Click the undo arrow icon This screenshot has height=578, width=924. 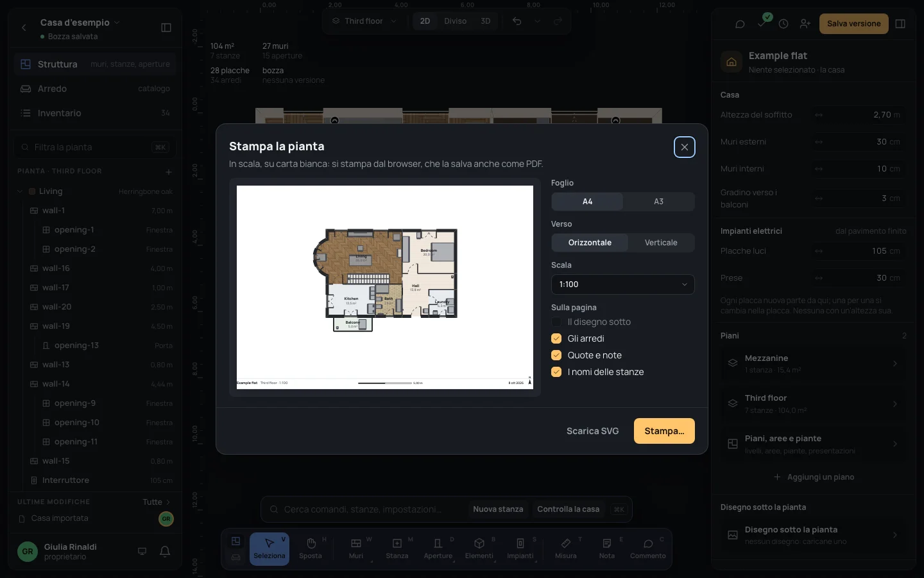pyautogui.click(x=517, y=21)
